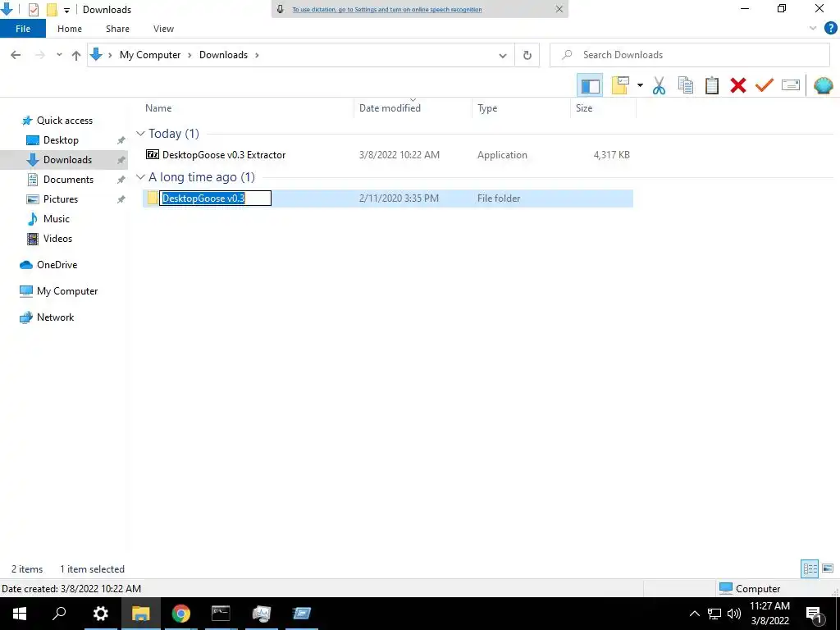Refresh the Downloads folder
The height and width of the screenshot is (630, 840).
point(527,55)
